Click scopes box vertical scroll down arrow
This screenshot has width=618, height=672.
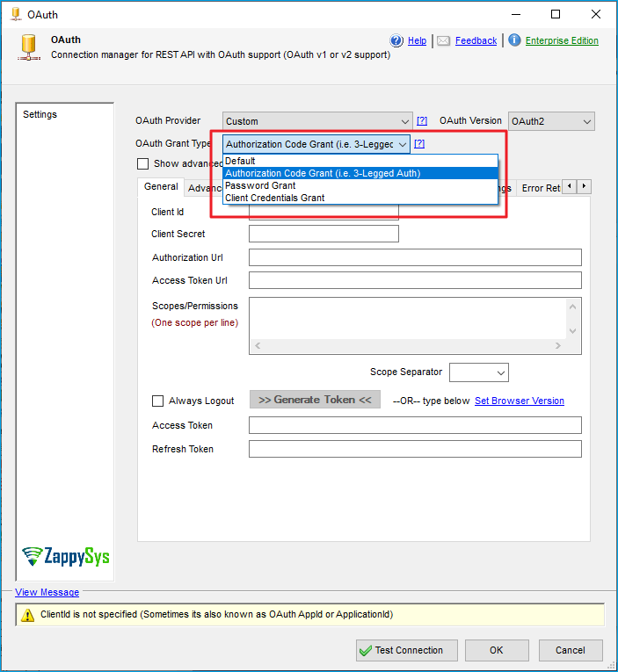coord(572,331)
